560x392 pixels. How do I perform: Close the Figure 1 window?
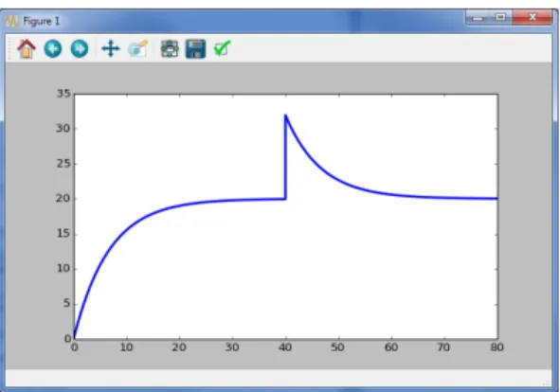533,17
